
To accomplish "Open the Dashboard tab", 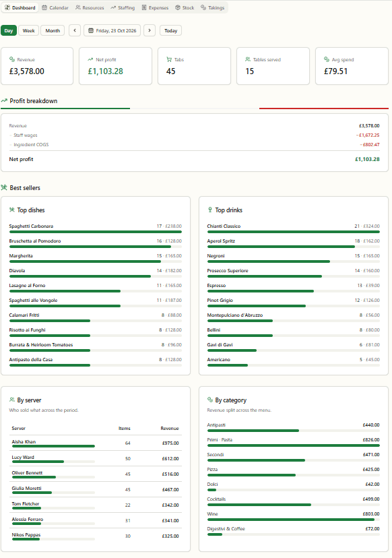I will 20,7.
